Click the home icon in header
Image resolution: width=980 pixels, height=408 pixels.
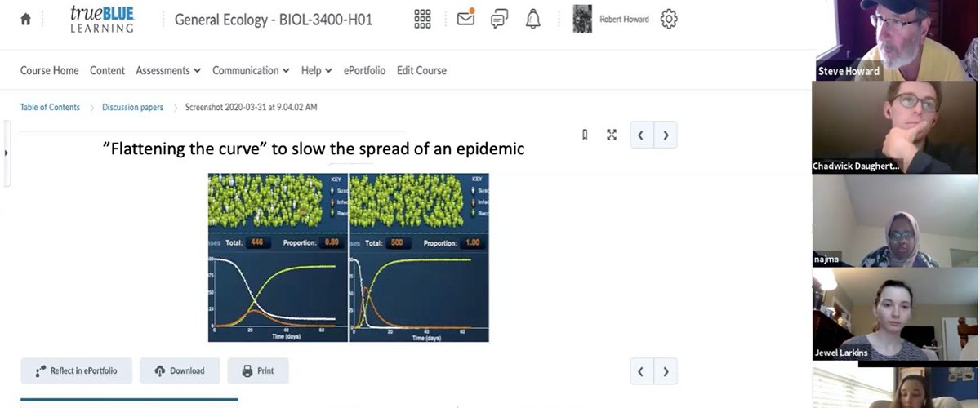tap(25, 20)
